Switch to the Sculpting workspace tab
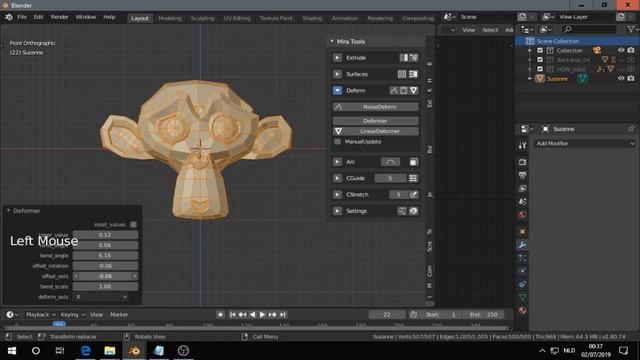Viewport: 640px width, 360px height. pyautogui.click(x=202, y=18)
